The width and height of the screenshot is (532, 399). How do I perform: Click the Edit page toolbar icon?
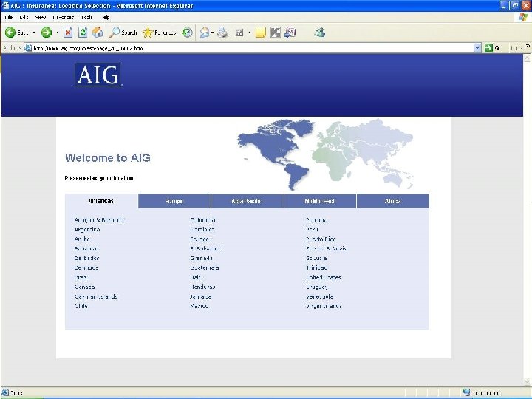pyautogui.click(x=239, y=33)
